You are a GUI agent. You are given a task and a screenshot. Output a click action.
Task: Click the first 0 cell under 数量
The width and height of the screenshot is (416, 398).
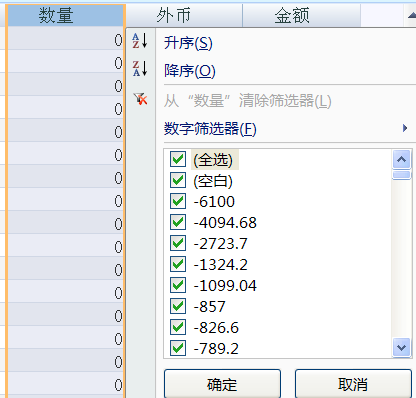pyautogui.click(x=65, y=39)
